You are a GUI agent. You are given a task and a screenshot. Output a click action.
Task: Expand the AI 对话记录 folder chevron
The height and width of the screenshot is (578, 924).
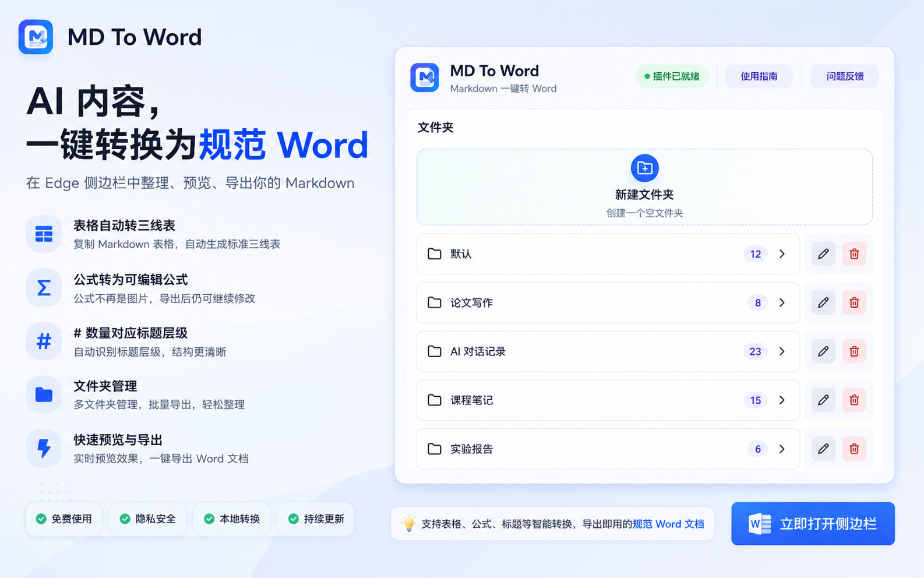[x=782, y=351]
